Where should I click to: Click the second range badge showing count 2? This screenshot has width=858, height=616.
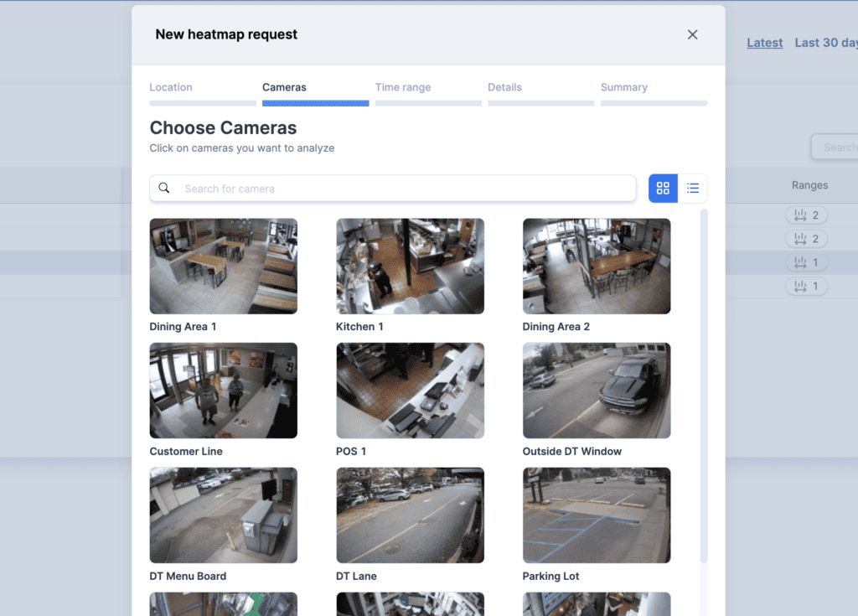806,238
